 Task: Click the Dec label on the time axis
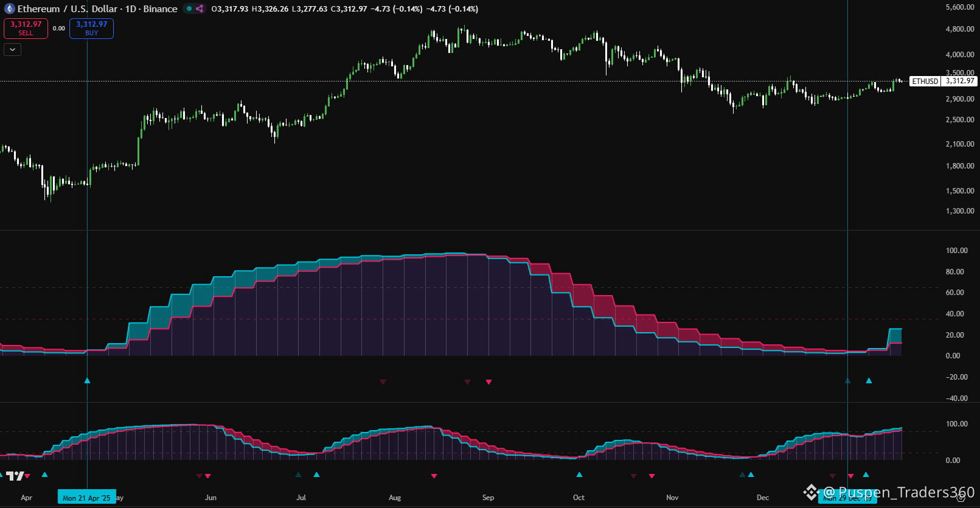tap(763, 498)
